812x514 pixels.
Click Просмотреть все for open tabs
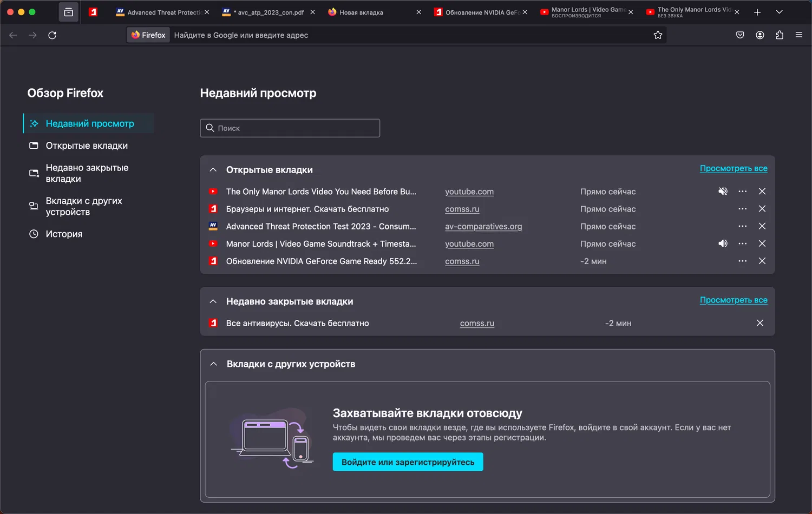click(x=734, y=168)
